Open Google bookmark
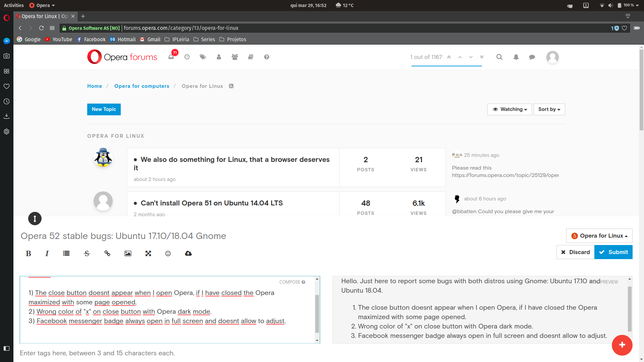Viewport: 644px width, 362px height. point(29,40)
